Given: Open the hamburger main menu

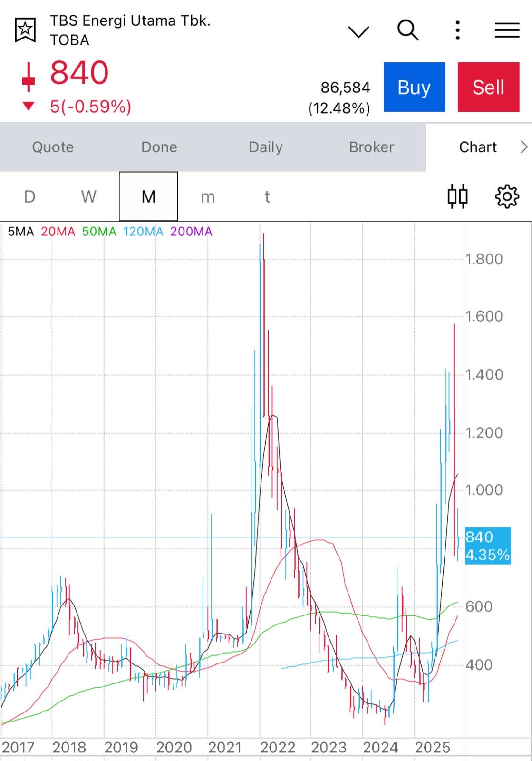Looking at the screenshot, I should pyautogui.click(x=507, y=30).
